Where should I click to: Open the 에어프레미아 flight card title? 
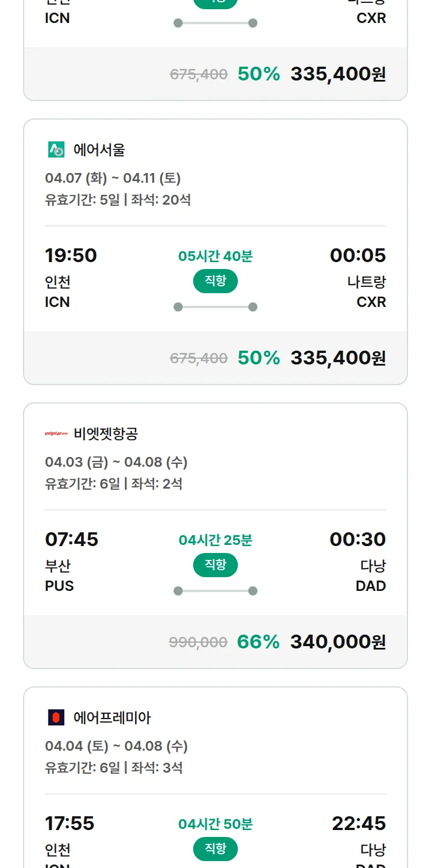click(x=112, y=717)
